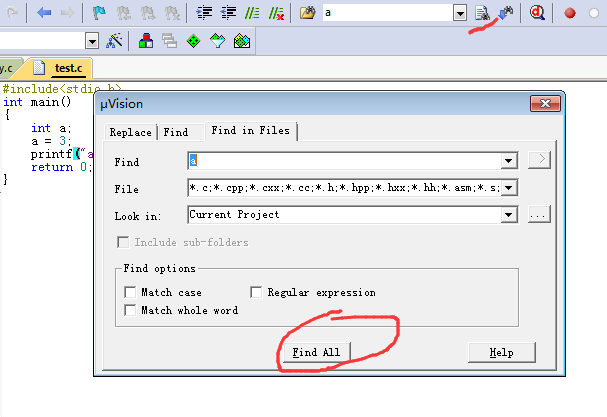This screenshot has height=417, width=607.
Task: Click the code line 'return 0;'
Action: click(61, 167)
